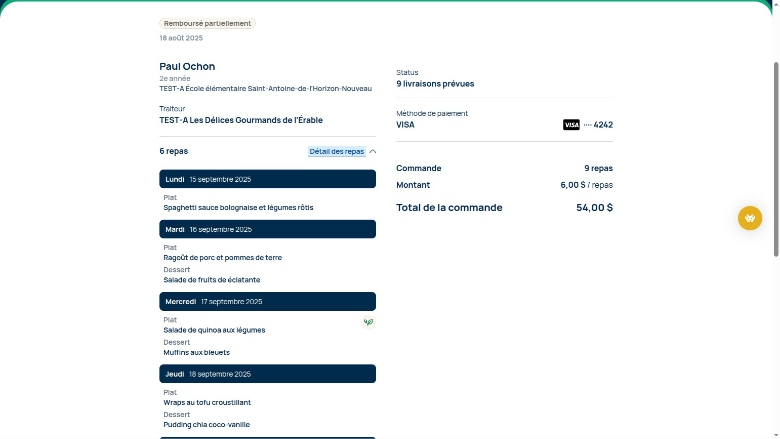
Task: Click the yellow floating widget button
Action: pos(750,218)
